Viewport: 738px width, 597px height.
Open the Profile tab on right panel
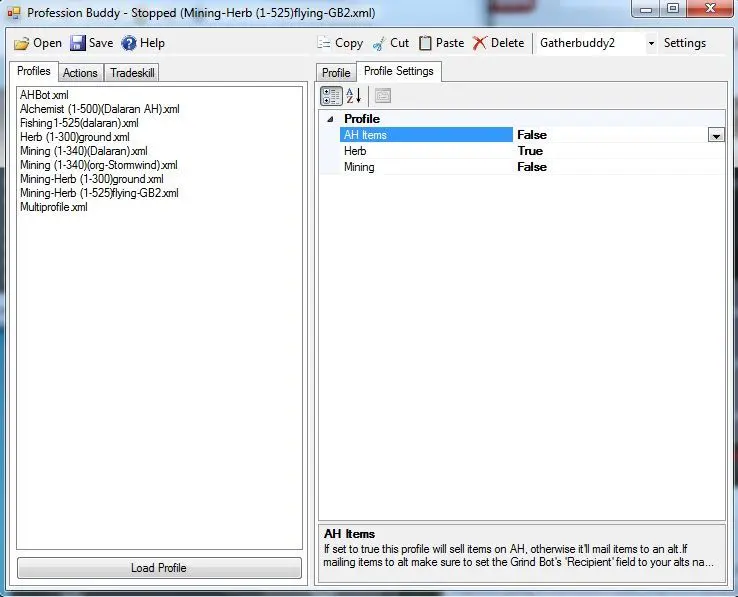click(x=336, y=73)
